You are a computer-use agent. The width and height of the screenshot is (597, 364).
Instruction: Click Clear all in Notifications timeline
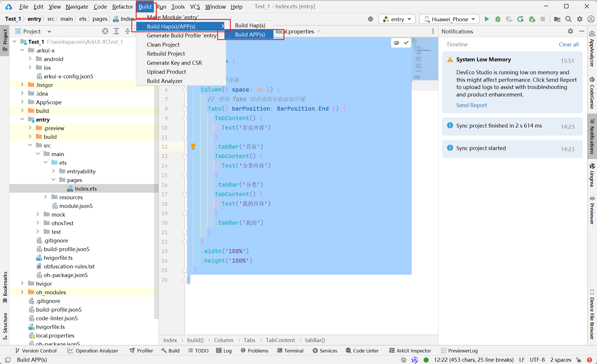(568, 44)
